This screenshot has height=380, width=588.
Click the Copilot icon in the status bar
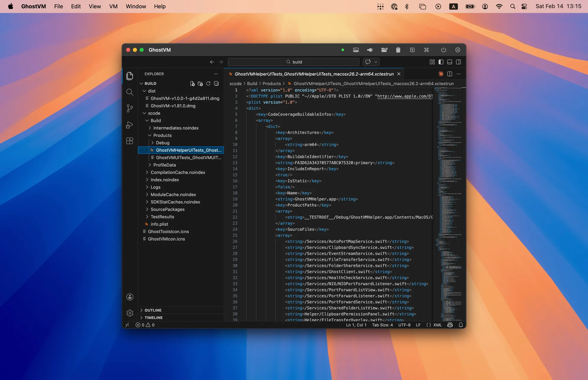click(x=450, y=325)
